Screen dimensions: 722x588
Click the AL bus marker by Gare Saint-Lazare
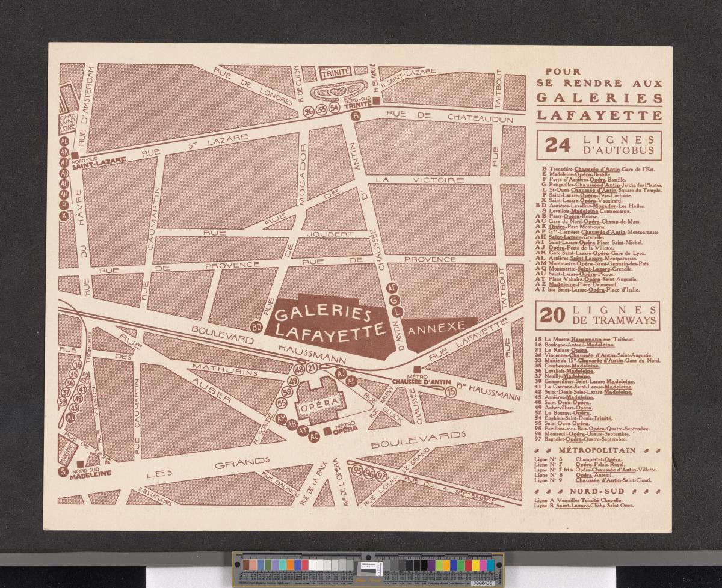pos(64,142)
